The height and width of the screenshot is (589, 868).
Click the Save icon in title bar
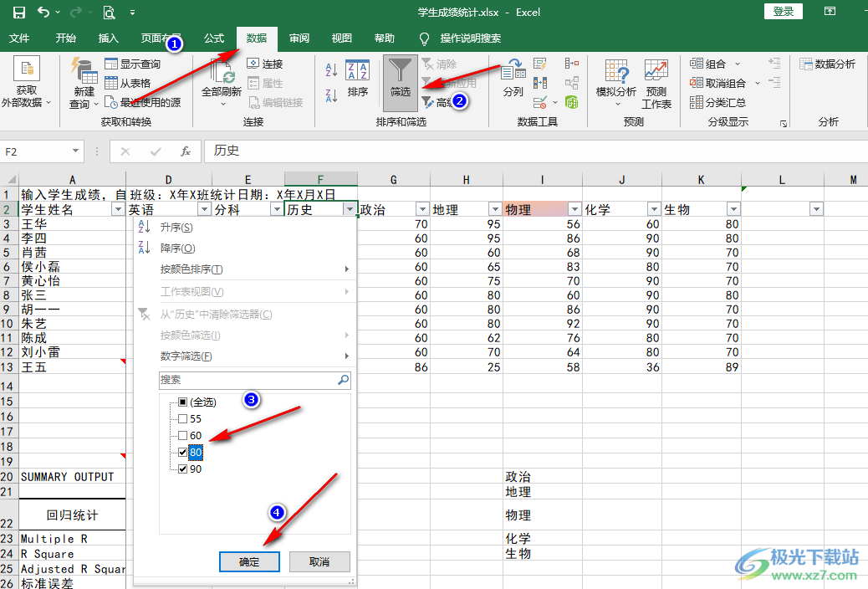pos(18,12)
